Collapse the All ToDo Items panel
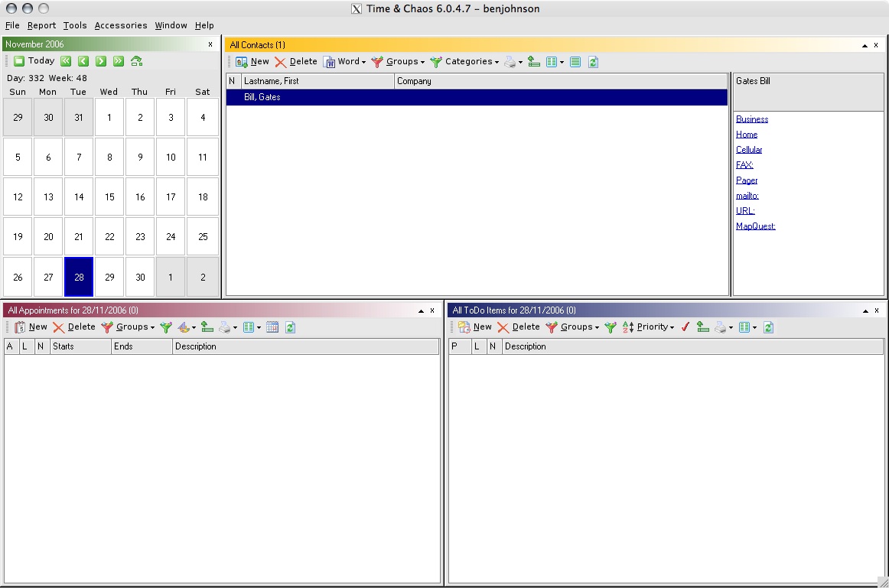Screen dimensions: 889x588 [867, 310]
